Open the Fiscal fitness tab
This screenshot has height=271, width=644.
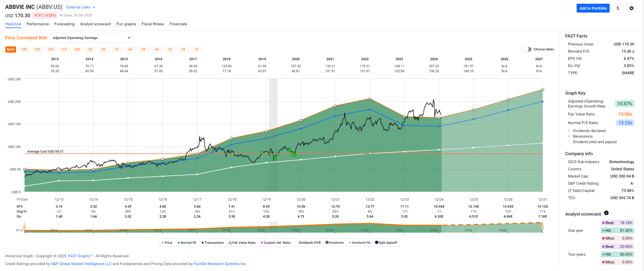tap(153, 24)
